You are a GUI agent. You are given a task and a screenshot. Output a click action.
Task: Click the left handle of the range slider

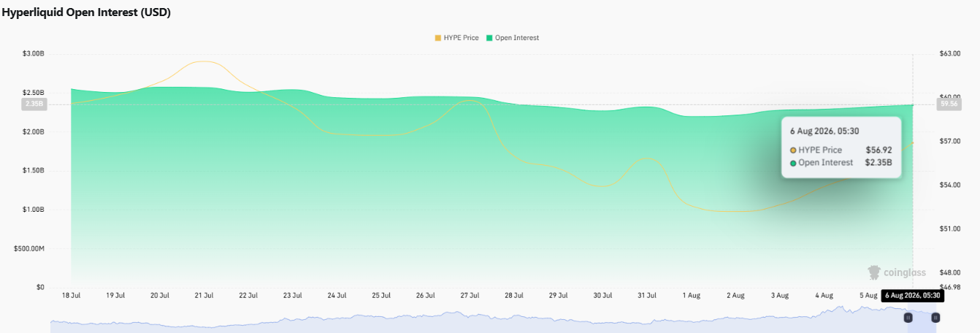[908, 318]
